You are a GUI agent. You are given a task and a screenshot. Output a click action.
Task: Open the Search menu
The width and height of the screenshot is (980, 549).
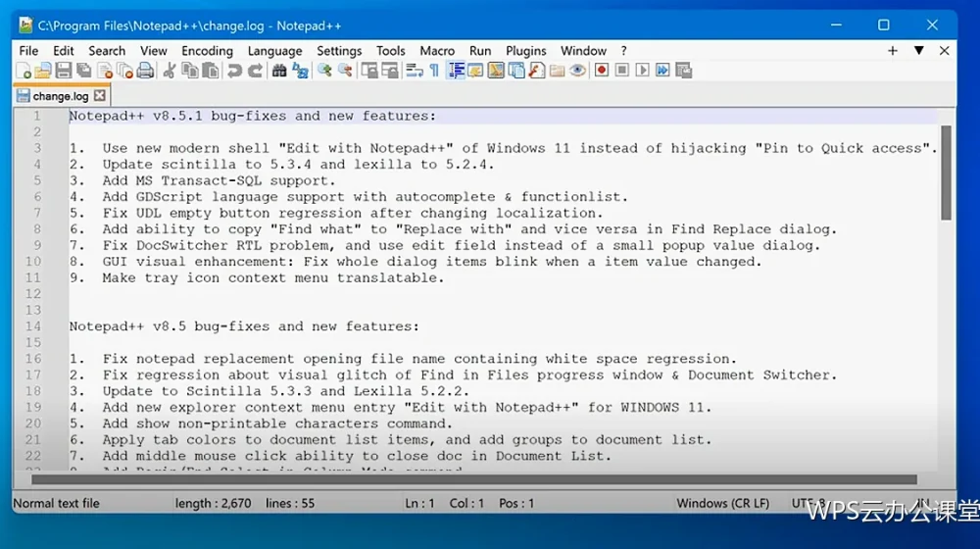tap(107, 51)
